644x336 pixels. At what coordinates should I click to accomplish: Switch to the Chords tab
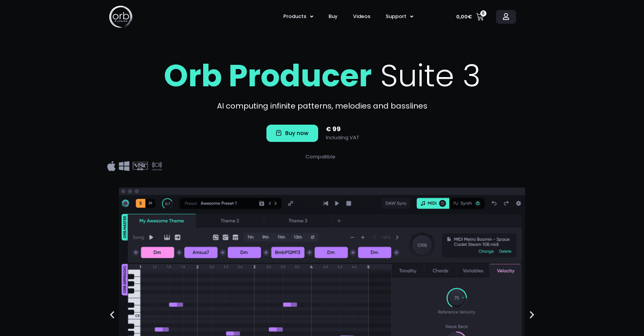[x=440, y=271]
